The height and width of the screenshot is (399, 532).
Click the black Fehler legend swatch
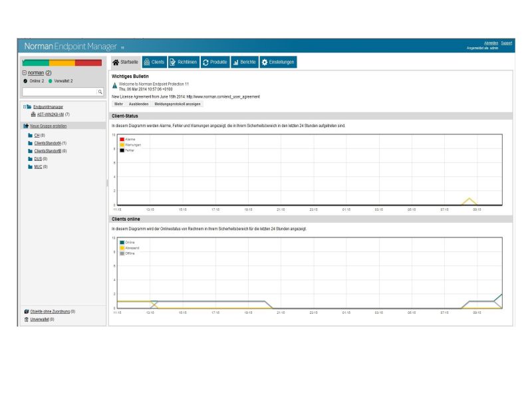point(122,150)
